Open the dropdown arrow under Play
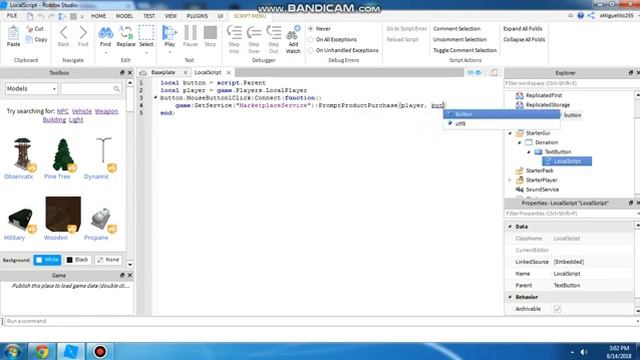The image size is (640, 360). [169, 53]
